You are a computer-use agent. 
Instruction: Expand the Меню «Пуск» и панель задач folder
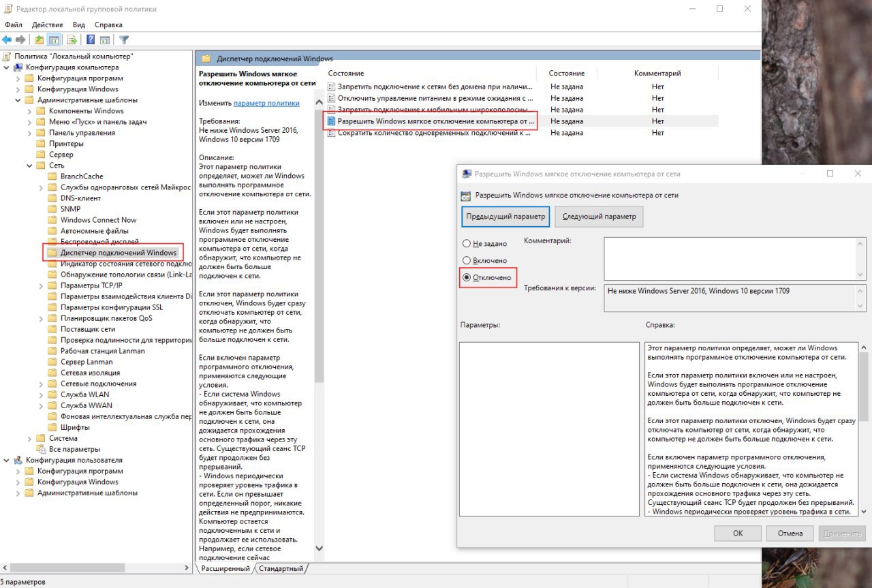coord(30,122)
